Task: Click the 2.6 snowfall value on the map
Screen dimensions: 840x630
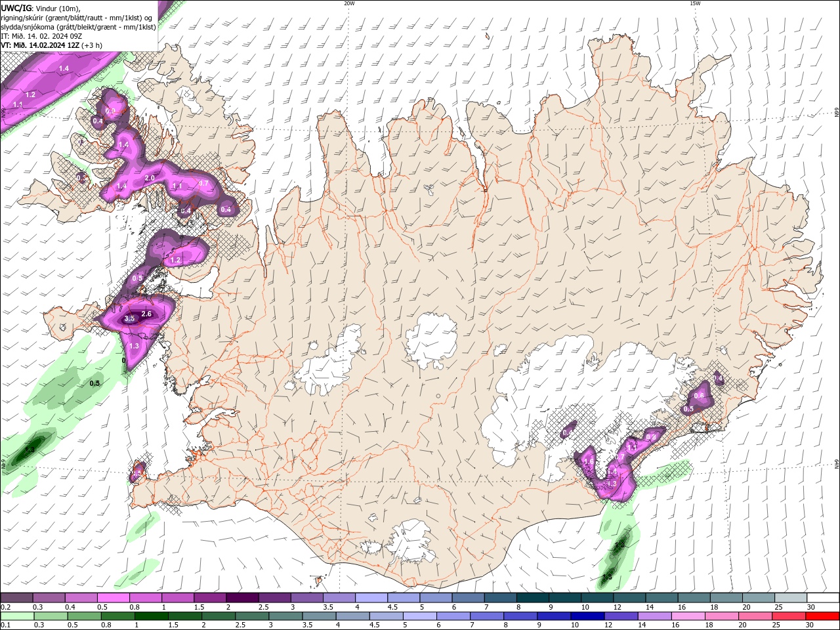Action: point(146,314)
